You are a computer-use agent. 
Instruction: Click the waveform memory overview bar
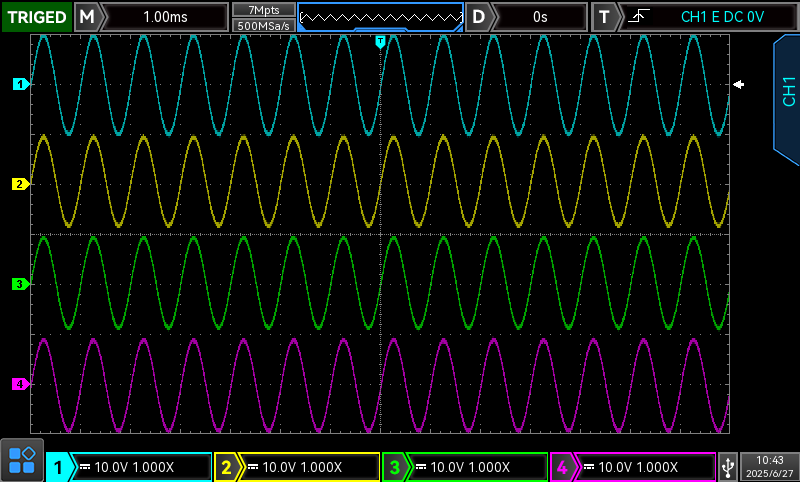click(380, 17)
